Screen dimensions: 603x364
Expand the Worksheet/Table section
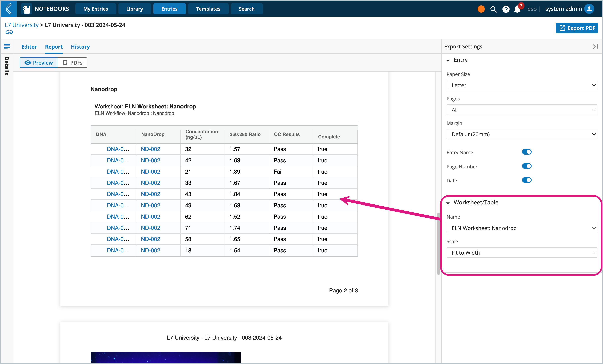coord(448,202)
